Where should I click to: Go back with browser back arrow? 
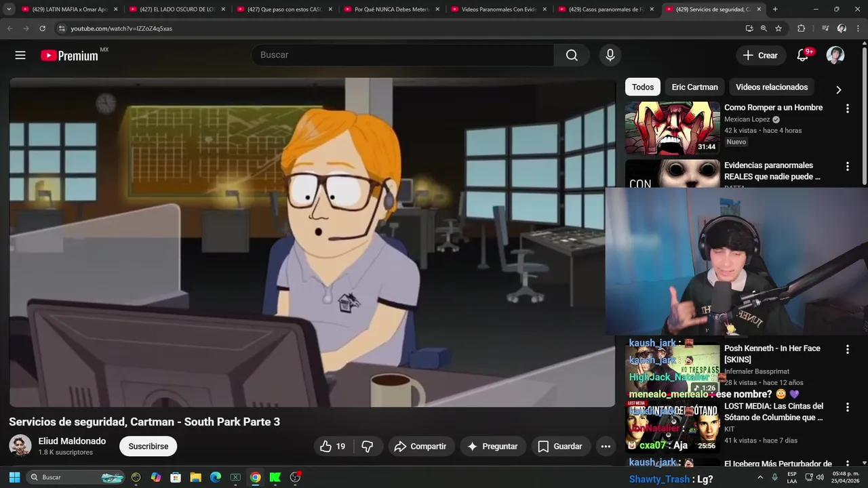[9, 28]
